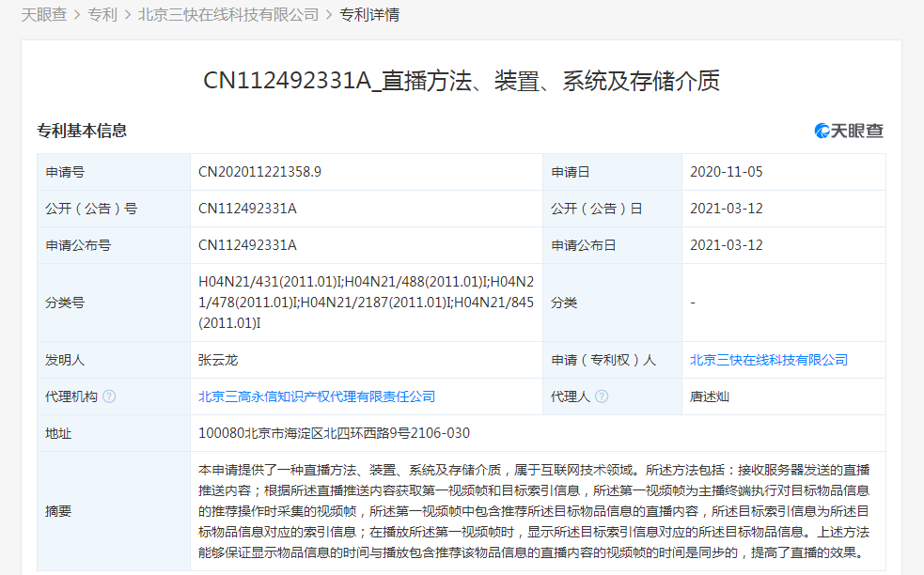The image size is (924, 575).
Task: Click the 发明人 field label
Action: [65, 360]
